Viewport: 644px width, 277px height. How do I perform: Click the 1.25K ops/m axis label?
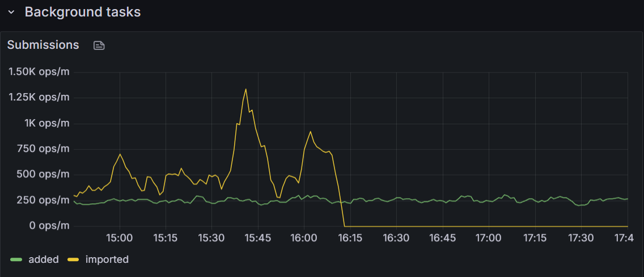[39, 98]
